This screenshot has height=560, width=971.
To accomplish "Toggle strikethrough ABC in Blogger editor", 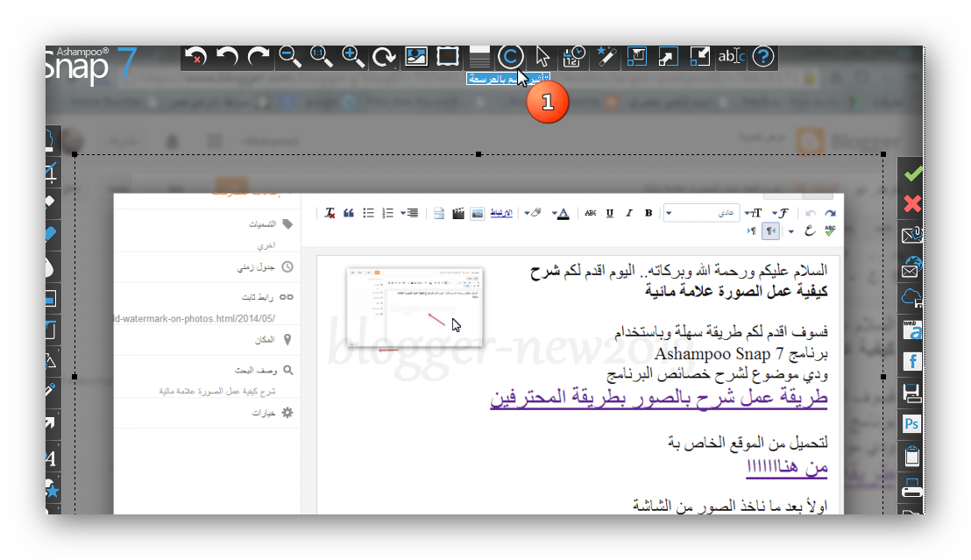I will pos(590,213).
